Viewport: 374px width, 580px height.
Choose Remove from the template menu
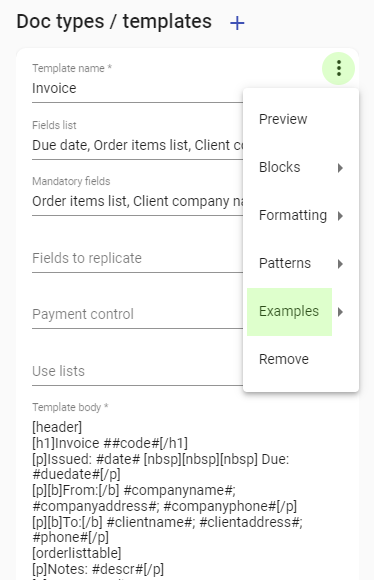(301, 360)
